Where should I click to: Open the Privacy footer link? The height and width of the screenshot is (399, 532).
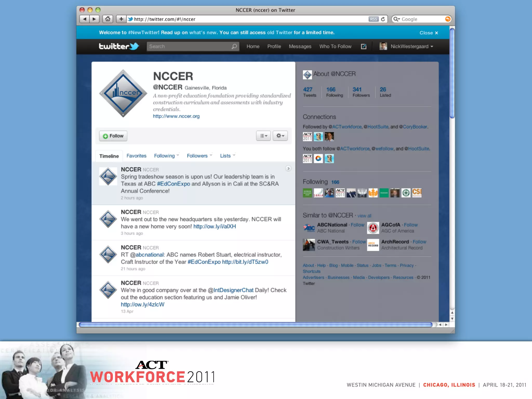tap(407, 265)
